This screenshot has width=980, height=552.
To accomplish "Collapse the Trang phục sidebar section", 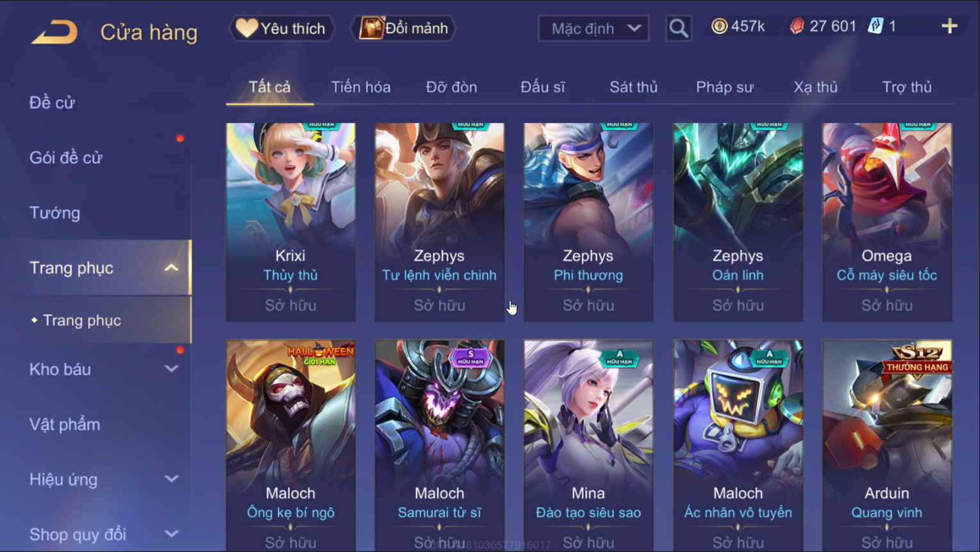I will coord(171,268).
